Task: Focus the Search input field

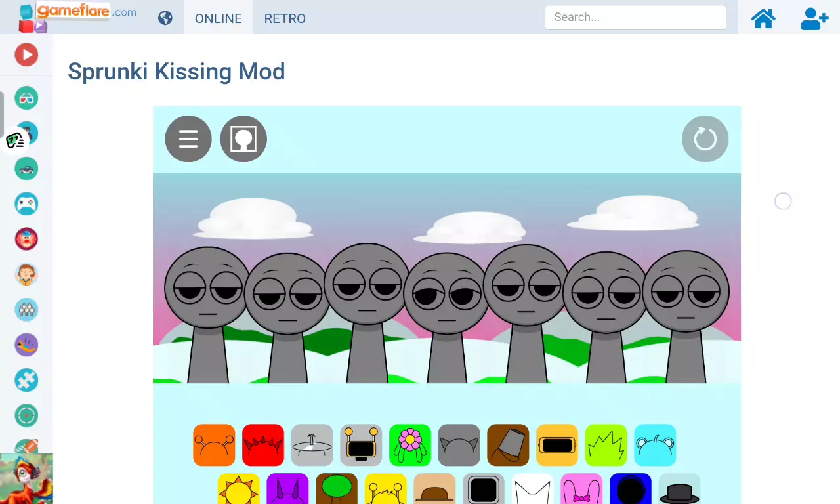Action: [635, 17]
